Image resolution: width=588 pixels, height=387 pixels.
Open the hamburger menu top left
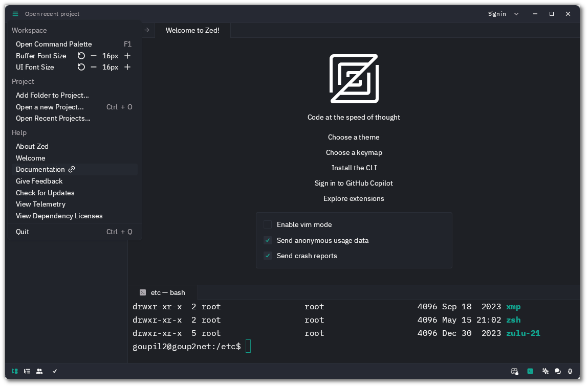coord(15,14)
